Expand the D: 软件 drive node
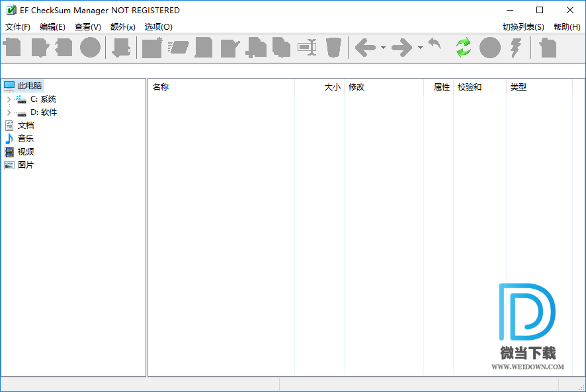Screen dimensions: 586x392 (9, 112)
